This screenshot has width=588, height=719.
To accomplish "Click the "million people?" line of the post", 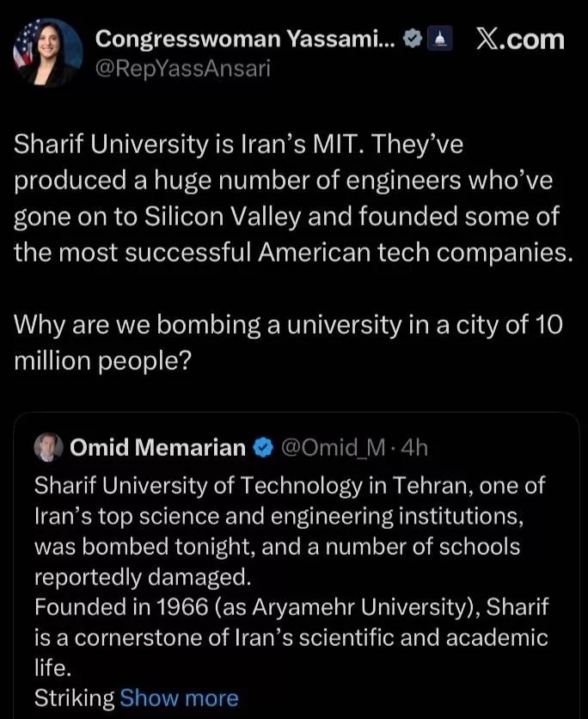I will [x=102, y=361].
